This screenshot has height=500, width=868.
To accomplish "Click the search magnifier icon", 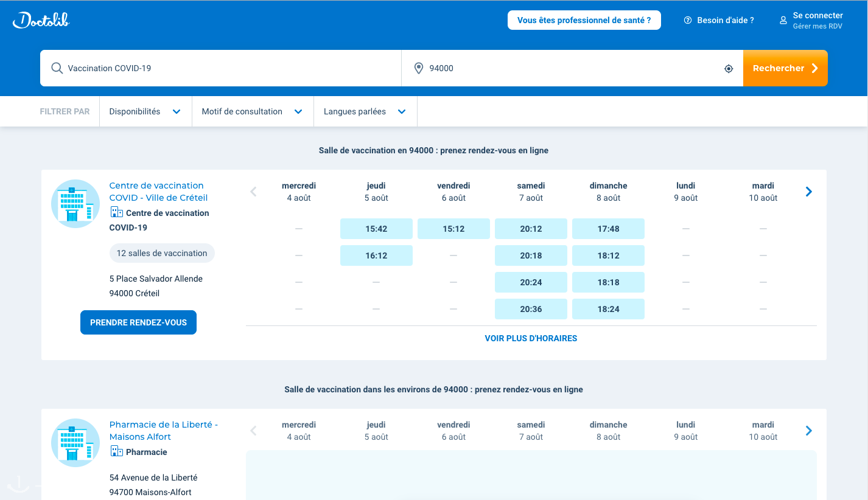I will click(57, 68).
